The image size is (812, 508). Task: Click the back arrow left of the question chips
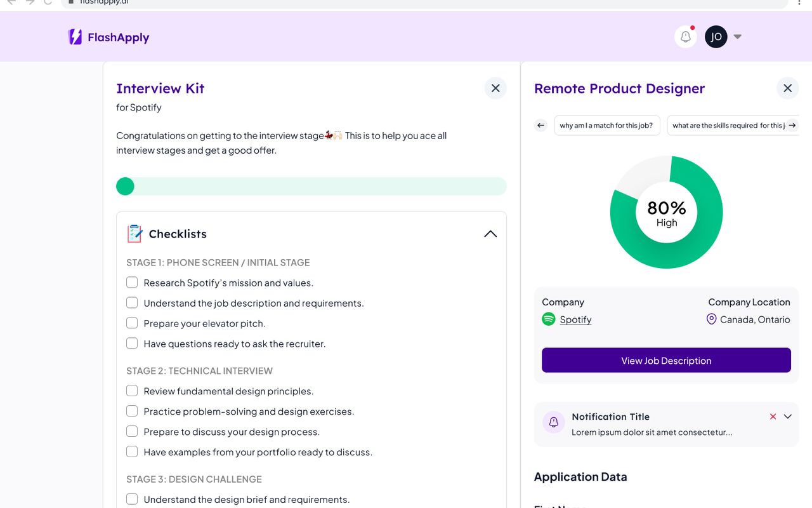pos(540,125)
